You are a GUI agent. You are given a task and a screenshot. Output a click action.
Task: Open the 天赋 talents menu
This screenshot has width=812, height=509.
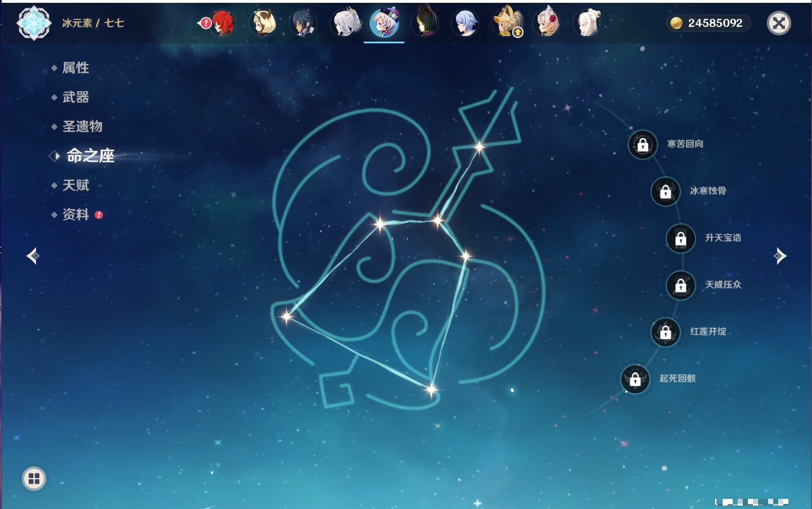point(76,185)
